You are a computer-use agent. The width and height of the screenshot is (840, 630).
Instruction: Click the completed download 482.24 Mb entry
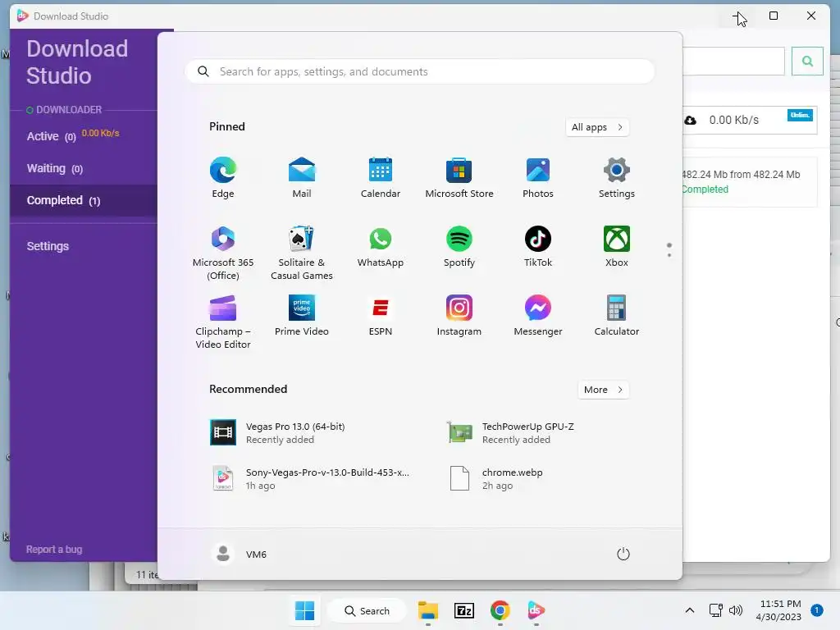coord(750,181)
